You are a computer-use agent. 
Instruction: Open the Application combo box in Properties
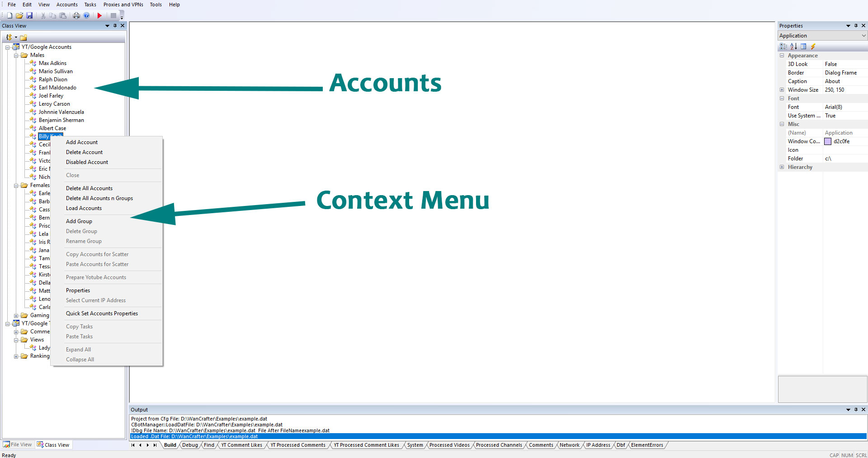point(821,36)
